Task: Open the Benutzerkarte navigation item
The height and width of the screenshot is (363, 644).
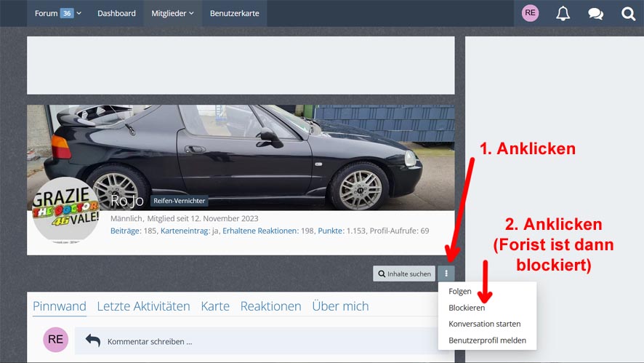Action: 234,13
